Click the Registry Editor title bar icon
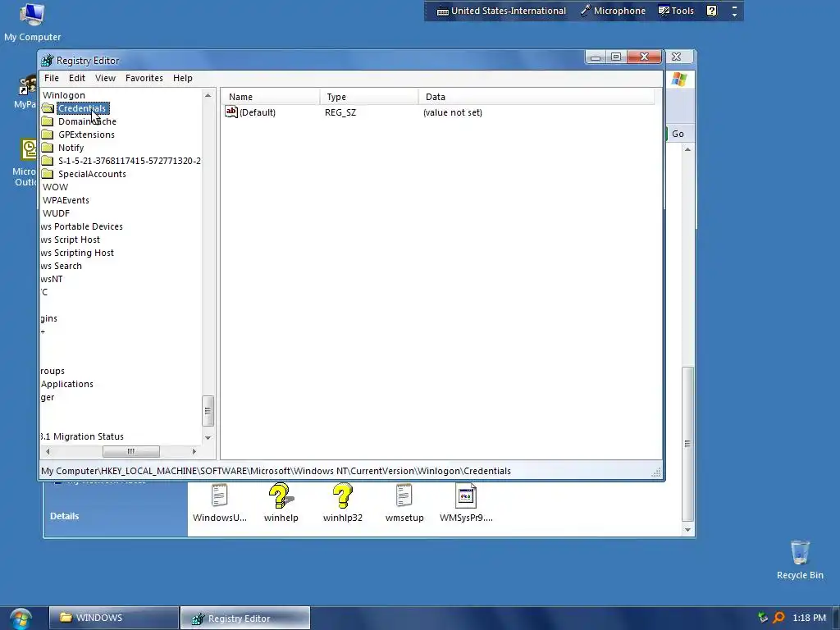 pyautogui.click(x=47, y=60)
